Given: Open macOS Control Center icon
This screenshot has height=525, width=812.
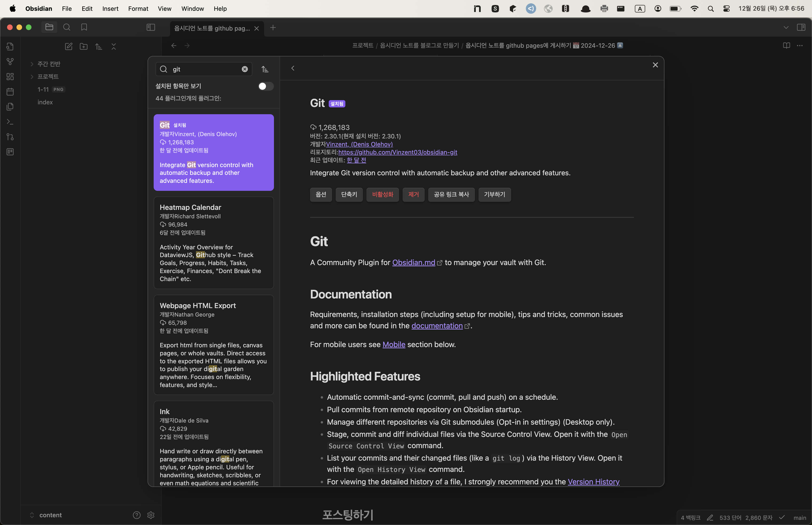Looking at the screenshot, I should [726, 9].
